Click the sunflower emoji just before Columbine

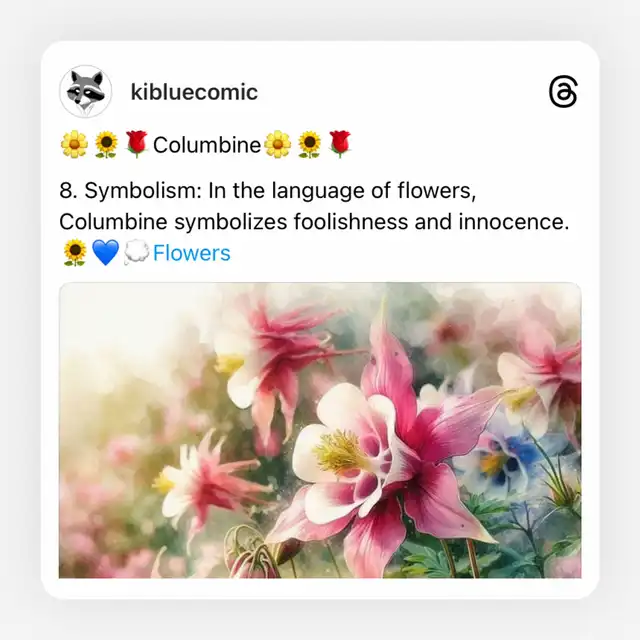[106, 144]
